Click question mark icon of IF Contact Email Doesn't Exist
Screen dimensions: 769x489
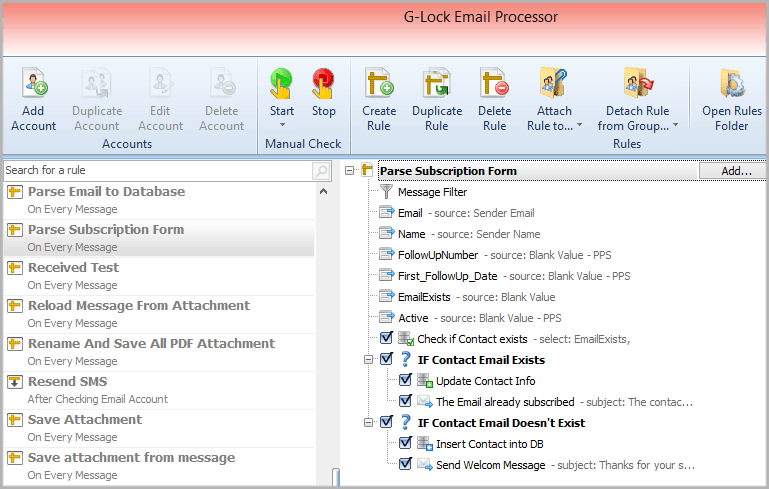[406, 422]
